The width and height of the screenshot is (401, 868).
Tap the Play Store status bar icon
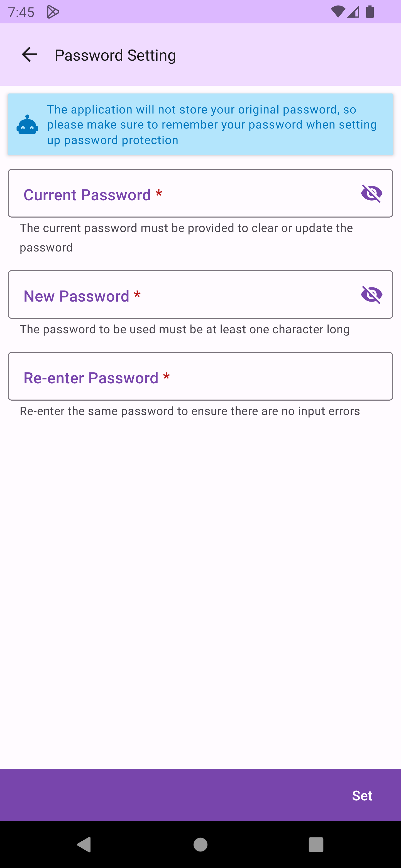pos(53,12)
